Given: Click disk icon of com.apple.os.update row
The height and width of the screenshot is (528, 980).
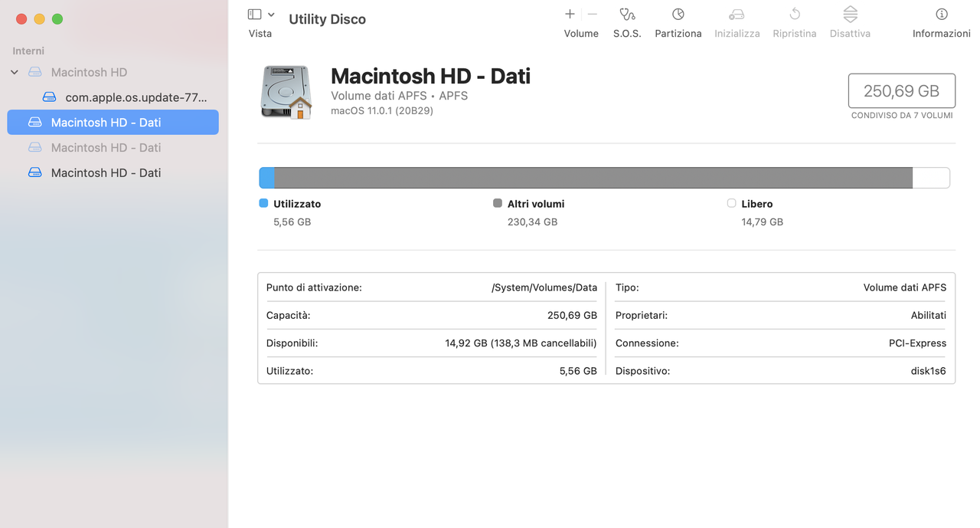Looking at the screenshot, I should [50, 97].
